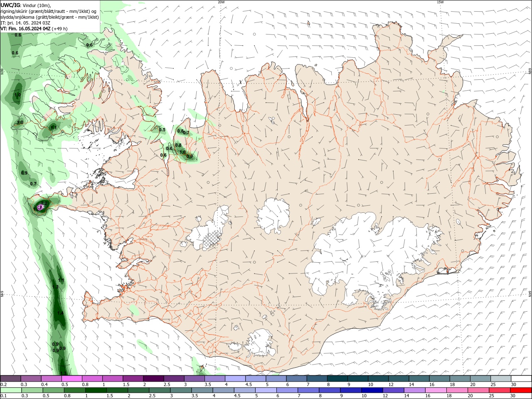Click the 'rigning/skúrir' description line
532x399 pixels.
[x=49, y=11]
